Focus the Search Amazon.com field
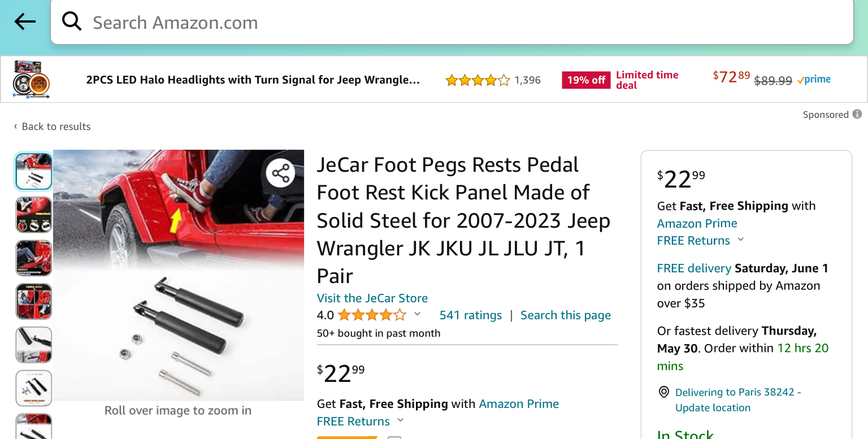The image size is (868, 439). click(x=452, y=23)
